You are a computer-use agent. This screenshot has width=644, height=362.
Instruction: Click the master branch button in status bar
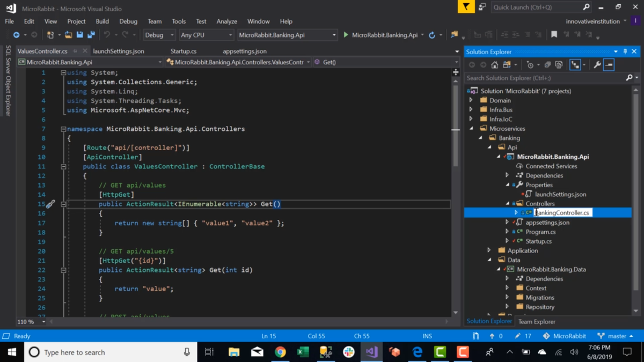(616, 336)
